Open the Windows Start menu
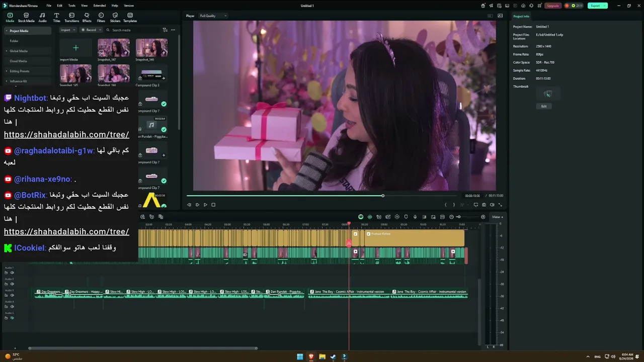The width and height of the screenshot is (644, 362). [x=300, y=356]
